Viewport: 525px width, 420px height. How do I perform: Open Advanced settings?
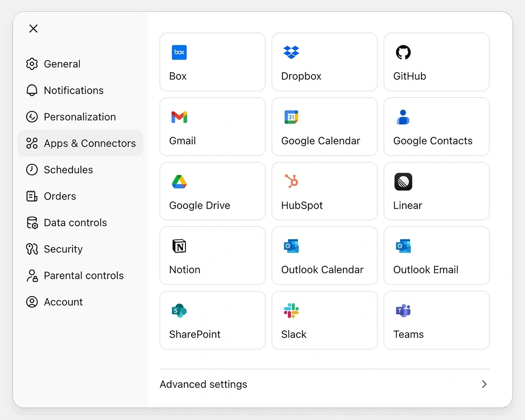click(x=203, y=384)
